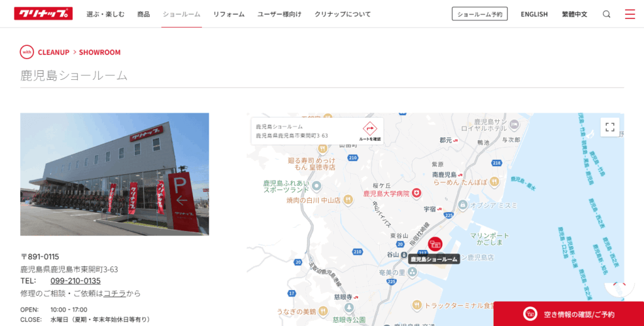Screen dimensions: 644x326
Task: Click 宇宿 station label on map
Action: [x=430, y=209]
